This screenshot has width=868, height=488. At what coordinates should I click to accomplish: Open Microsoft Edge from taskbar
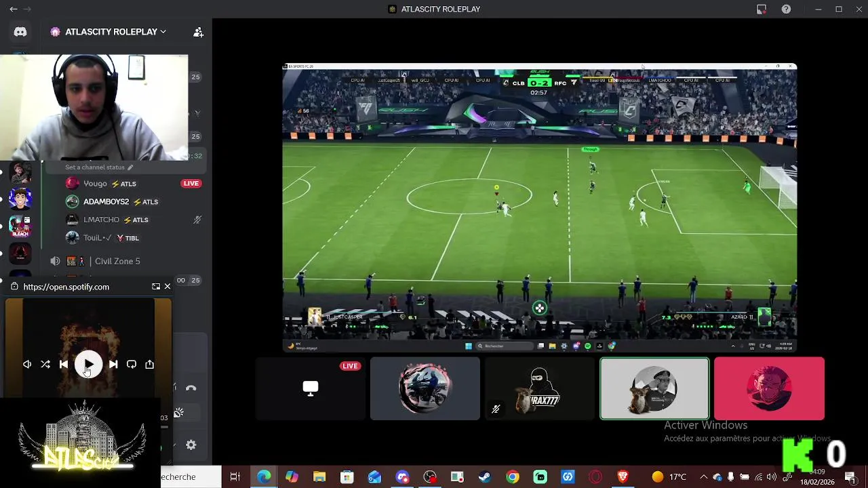pos(264,477)
